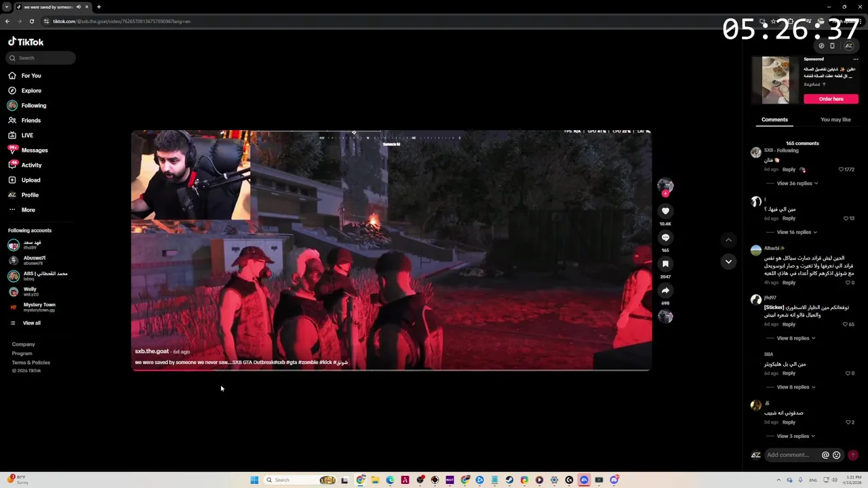Open Steam from the taskbar
The image size is (868, 488).
(x=509, y=480)
